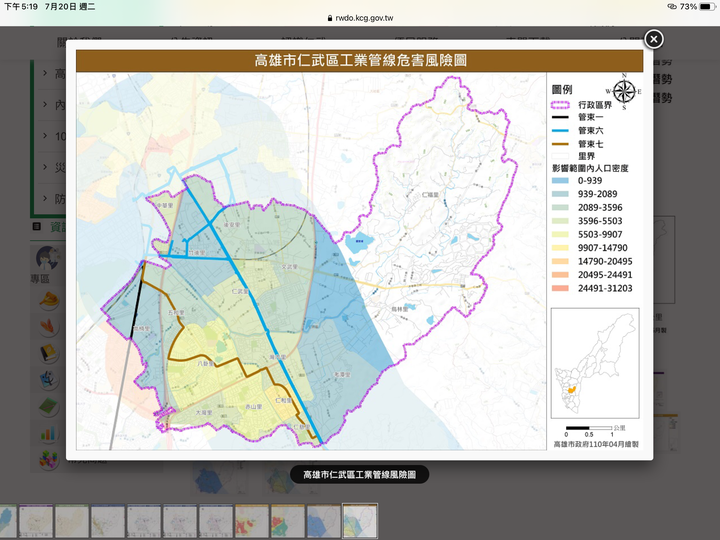Screen dimensions: 720x540
Task: Open the colorful cubes icon in the sidebar
Action: pos(49,460)
